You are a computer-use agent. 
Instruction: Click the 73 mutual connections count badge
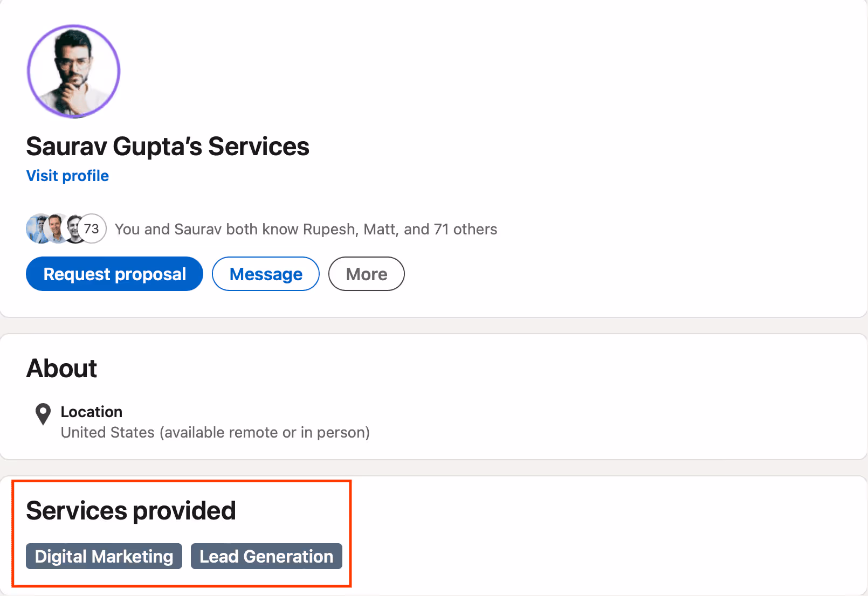pos(92,228)
